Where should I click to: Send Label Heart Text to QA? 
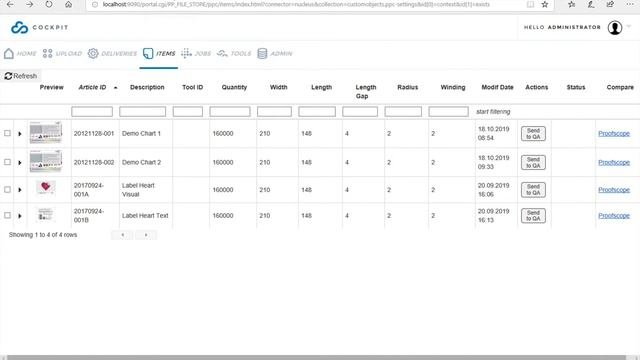pyautogui.click(x=533, y=216)
